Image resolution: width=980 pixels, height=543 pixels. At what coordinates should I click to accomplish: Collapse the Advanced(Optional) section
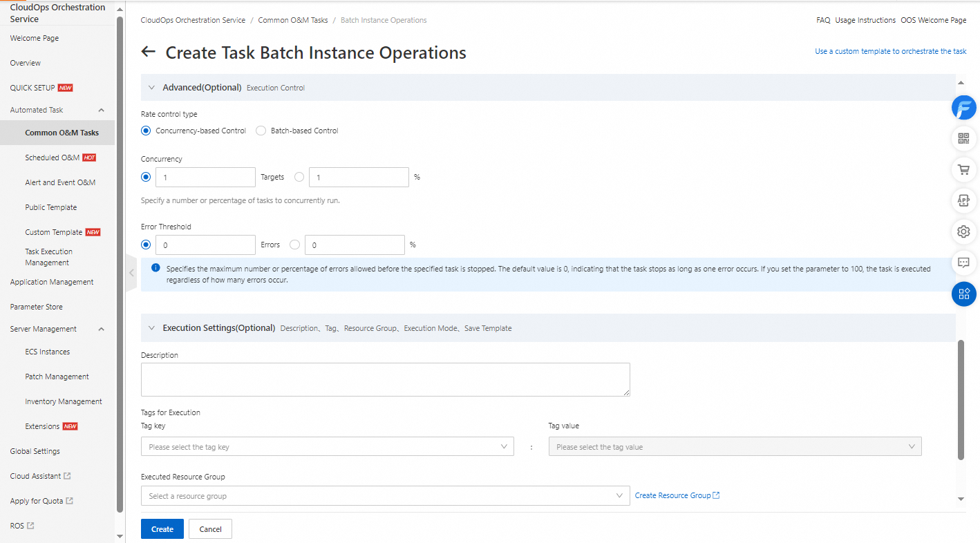[151, 88]
